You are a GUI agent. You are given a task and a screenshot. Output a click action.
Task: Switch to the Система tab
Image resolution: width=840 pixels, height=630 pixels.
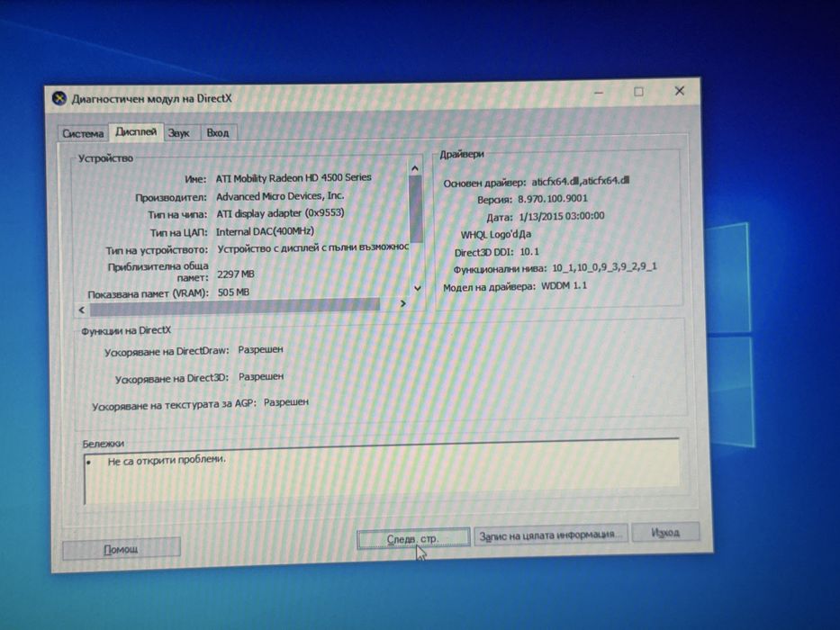(83, 133)
